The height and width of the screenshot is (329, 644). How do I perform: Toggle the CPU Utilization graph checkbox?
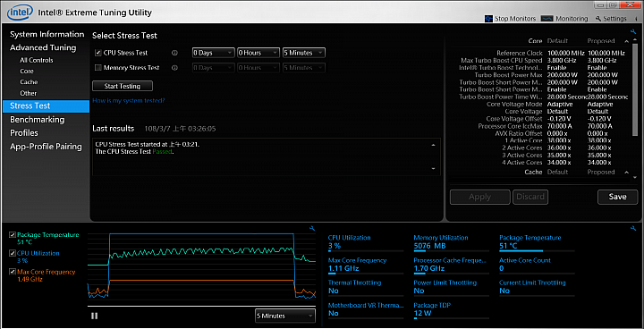tap(13, 253)
